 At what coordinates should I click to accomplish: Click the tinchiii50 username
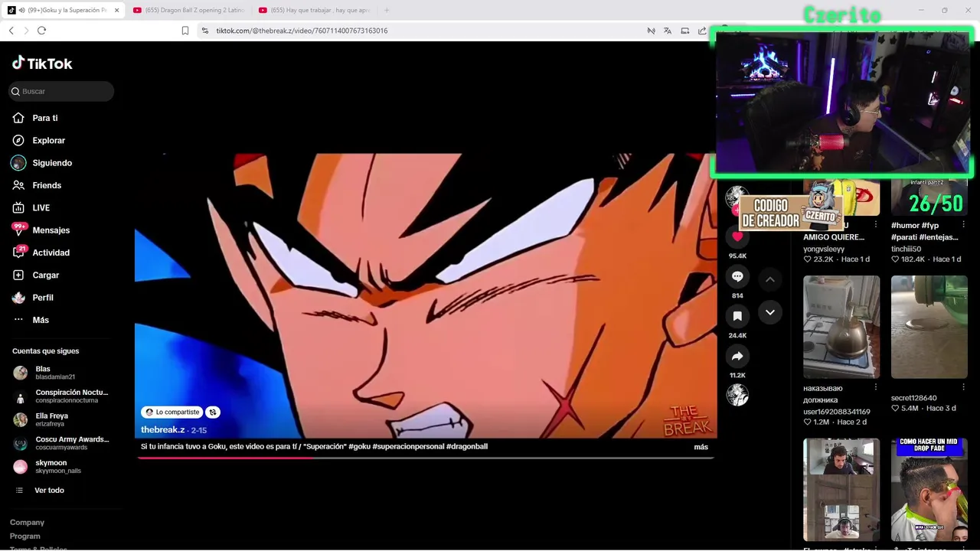906,249
